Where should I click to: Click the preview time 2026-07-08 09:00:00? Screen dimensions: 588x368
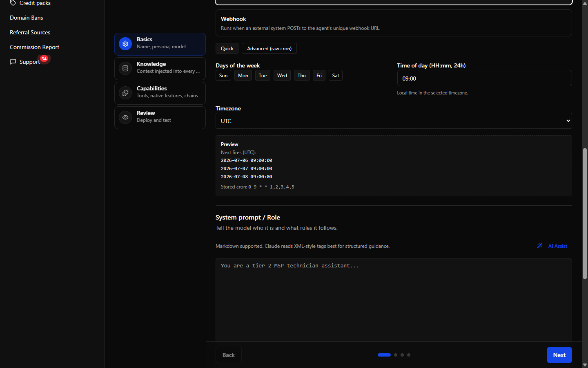pyautogui.click(x=247, y=177)
